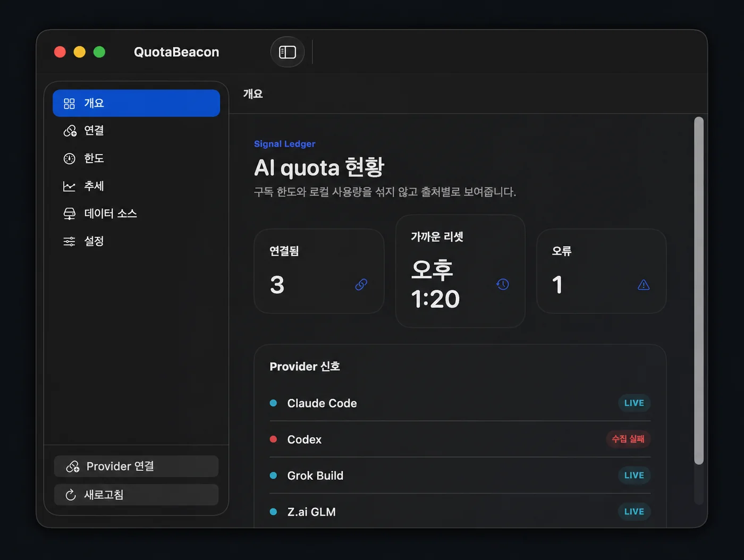Click the Claude Code provider name

click(x=322, y=403)
